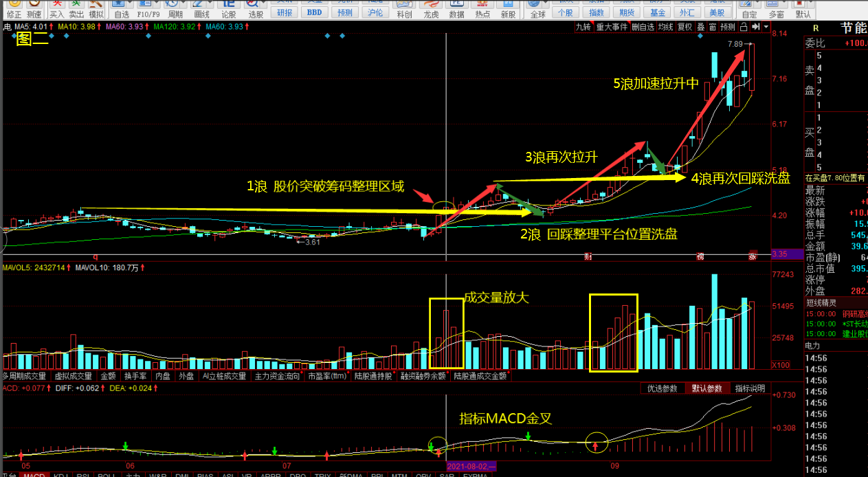This screenshot has width=868, height=477.
Task: Toggle the chart 预测 option
Action: 728,27
